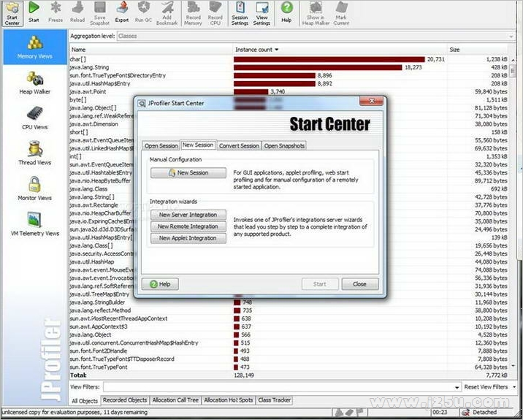Select Thread Views in the sidebar

click(x=34, y=153)
